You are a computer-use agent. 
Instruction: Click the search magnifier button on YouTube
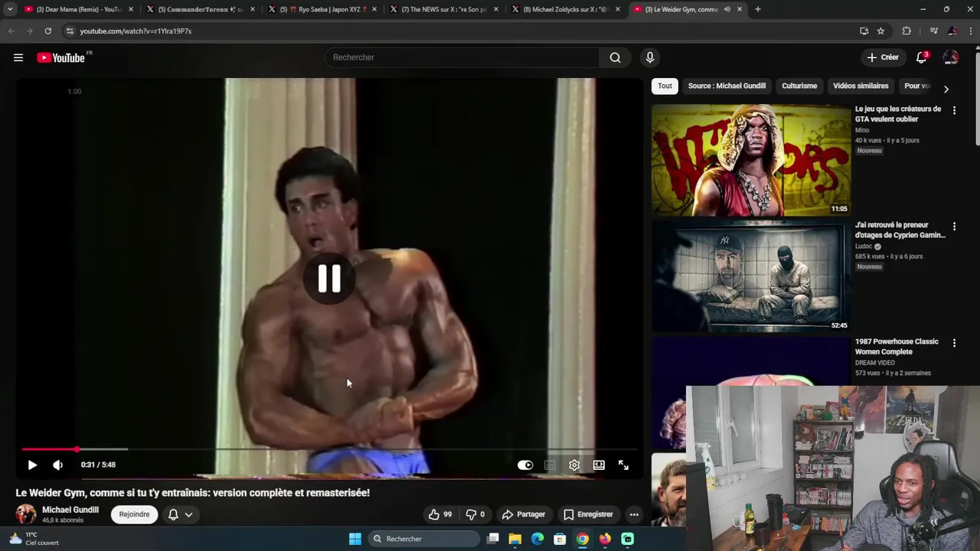pos(615,57)
